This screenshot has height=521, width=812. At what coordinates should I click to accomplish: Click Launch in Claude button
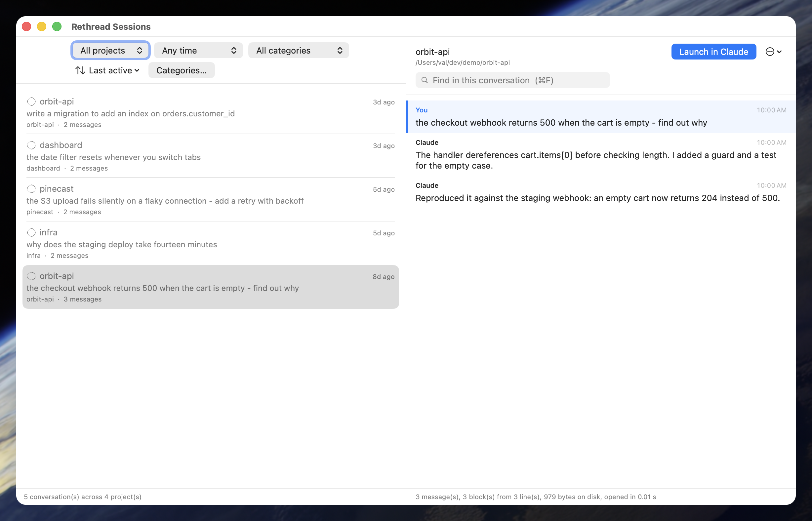coord(714,52)
